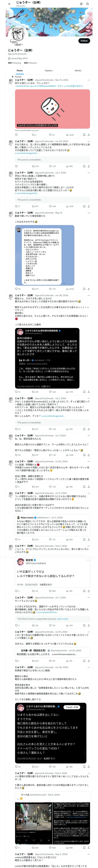Like the Jun 25, 2024 post with 2.7K likes

tap(52, 166)
